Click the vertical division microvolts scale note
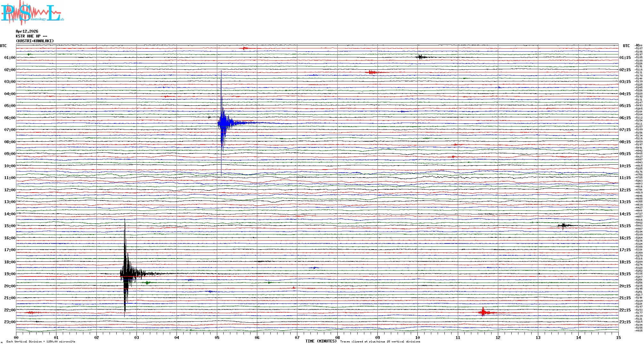 41,342
